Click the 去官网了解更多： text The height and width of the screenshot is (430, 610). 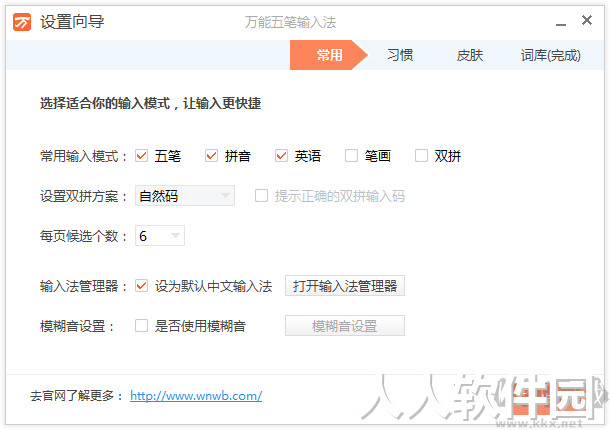pyautogui.click(x=76, y=396)
